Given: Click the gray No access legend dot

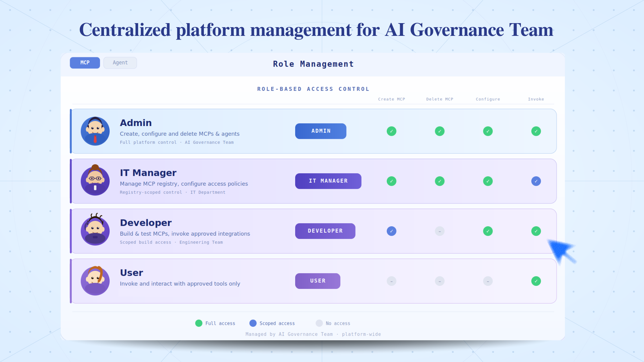Looking at the screenshot, I should [319, 323].
